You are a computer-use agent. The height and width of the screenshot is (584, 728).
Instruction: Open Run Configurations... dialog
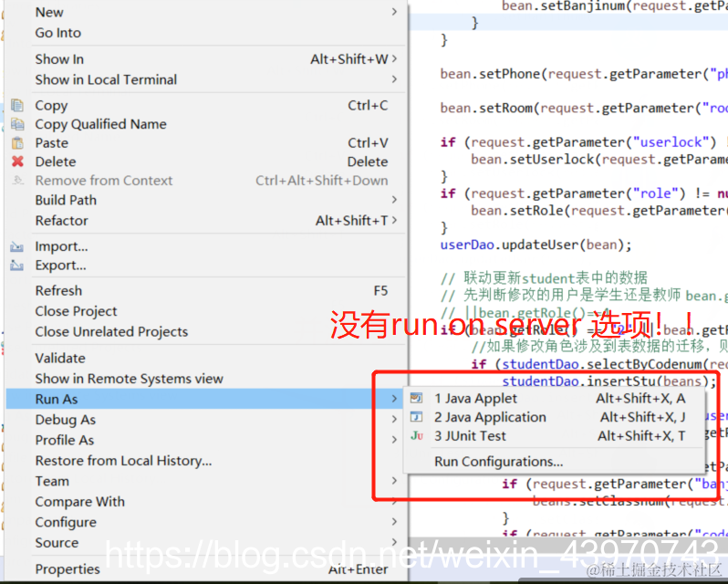pos(555,462)
